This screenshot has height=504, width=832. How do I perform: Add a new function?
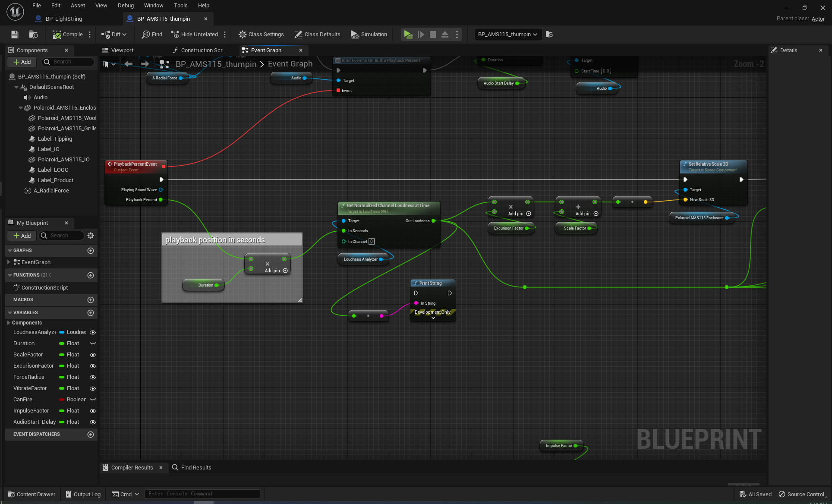91,275
